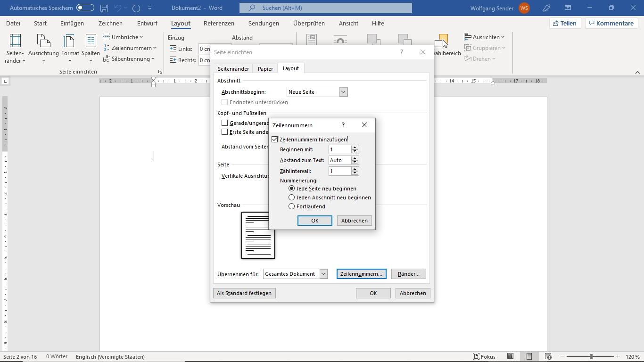Open the Abschnittsbeginn dropdown
644x362 pixels.
tap(343, 92)
